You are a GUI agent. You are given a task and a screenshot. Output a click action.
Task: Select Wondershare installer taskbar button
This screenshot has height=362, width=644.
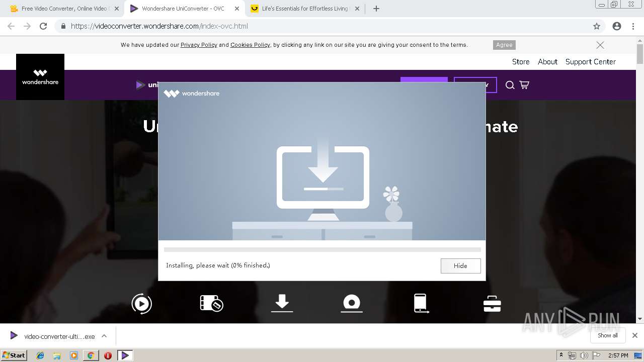coord(125,355)
